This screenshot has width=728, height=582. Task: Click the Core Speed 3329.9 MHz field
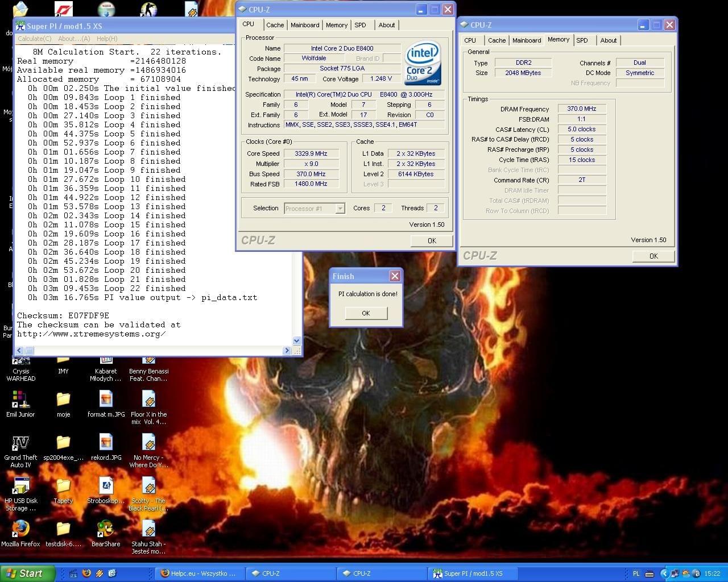(x=311, y=153)
